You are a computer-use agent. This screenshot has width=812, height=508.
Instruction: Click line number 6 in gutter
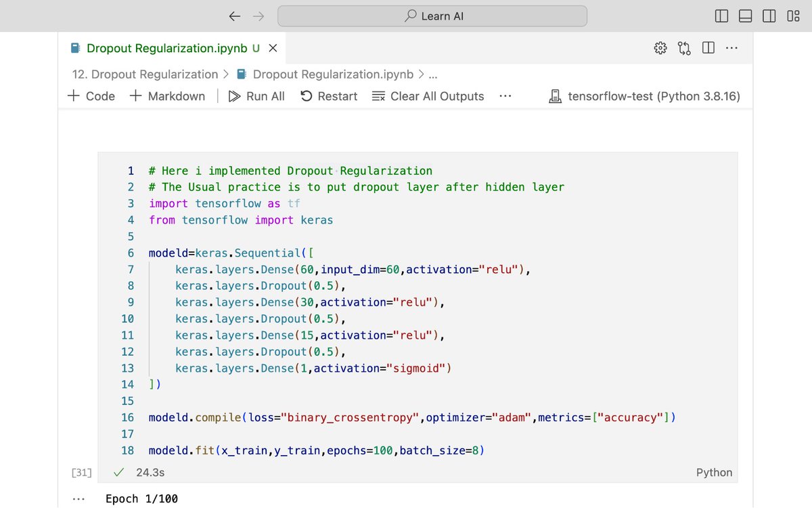(x=131, y=253)
